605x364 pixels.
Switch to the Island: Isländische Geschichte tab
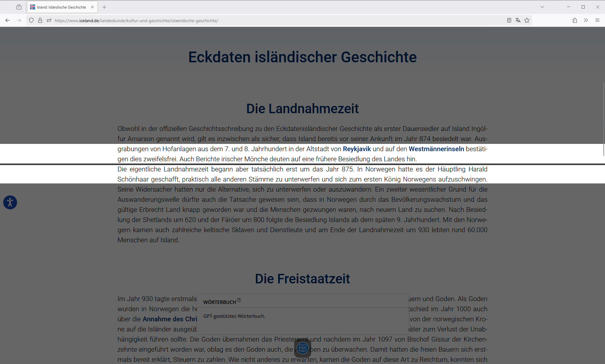pyautogui.click(x=62, y=7)
